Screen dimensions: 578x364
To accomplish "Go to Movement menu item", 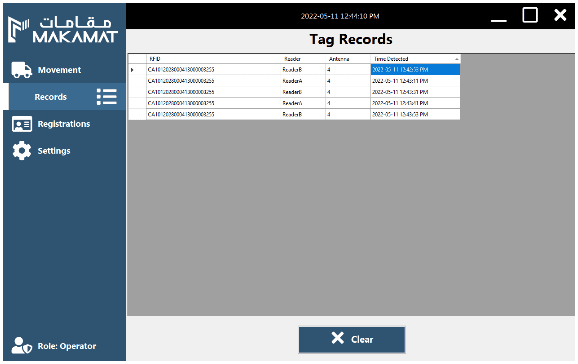I will [59, 70].
